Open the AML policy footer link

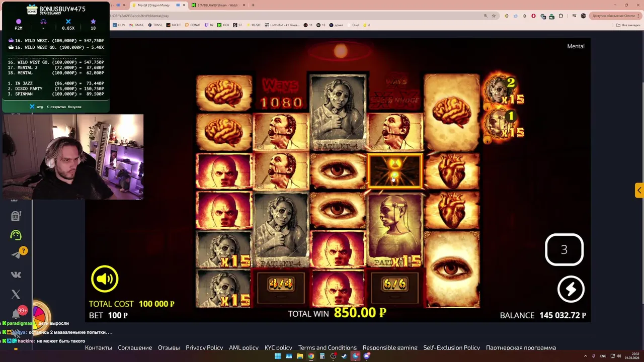(x=244, y=347)
